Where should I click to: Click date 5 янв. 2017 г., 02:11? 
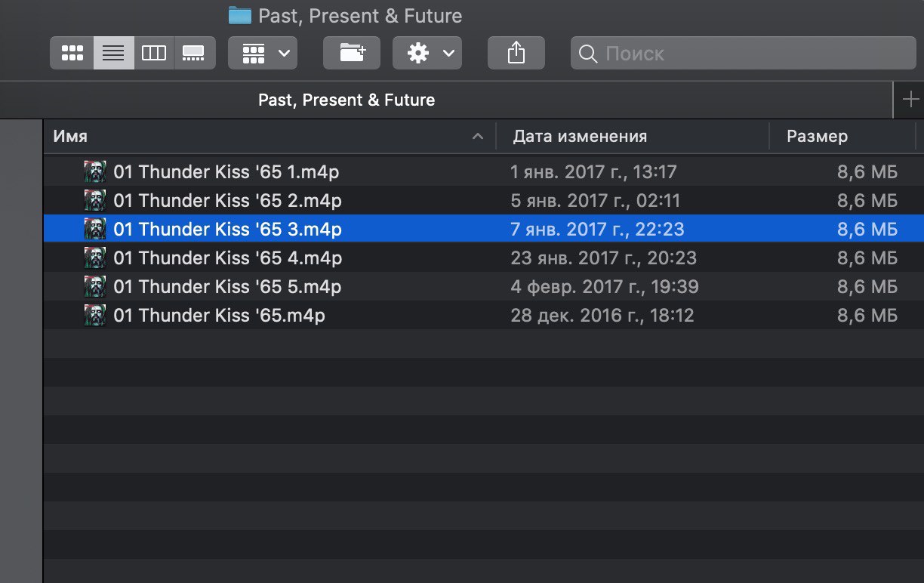point(596,201)
